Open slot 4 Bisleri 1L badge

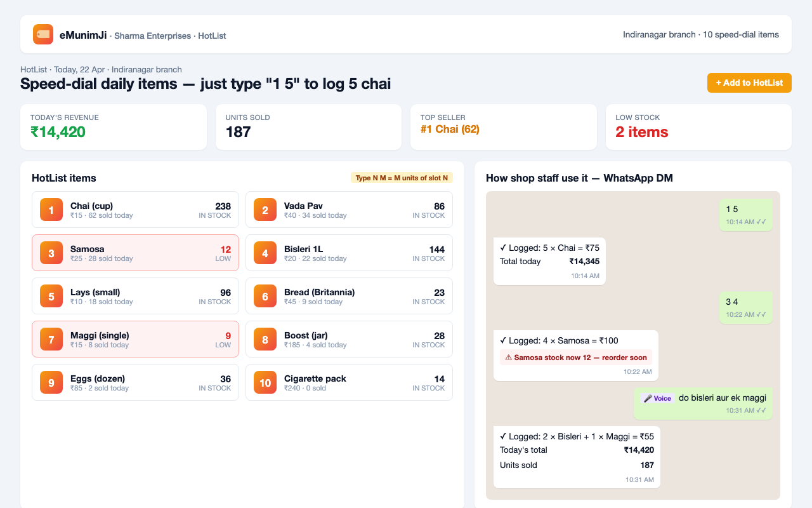pyautogui.click(x=265, y=253)
